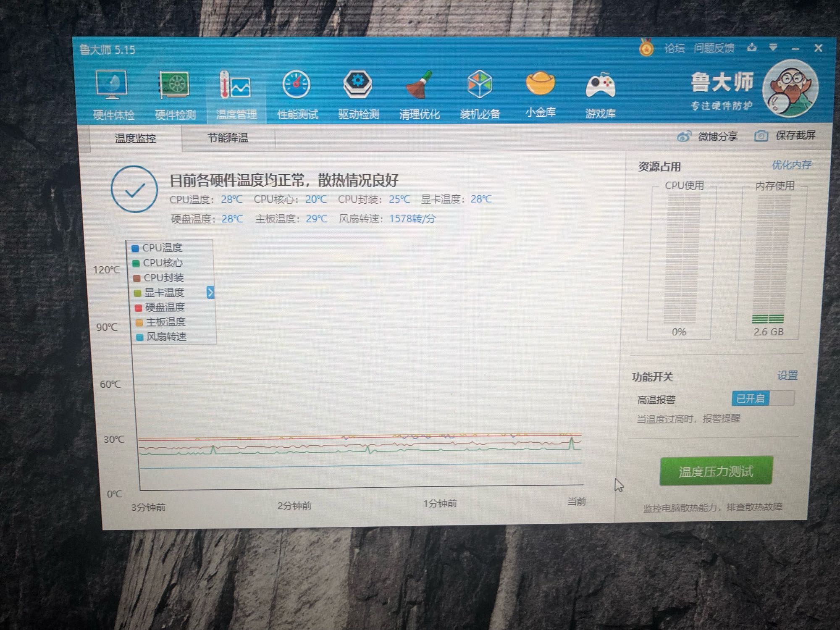840x630 pixels.
Task: Switch to the 节能降温 tab
Action: [x=228, y=138]
